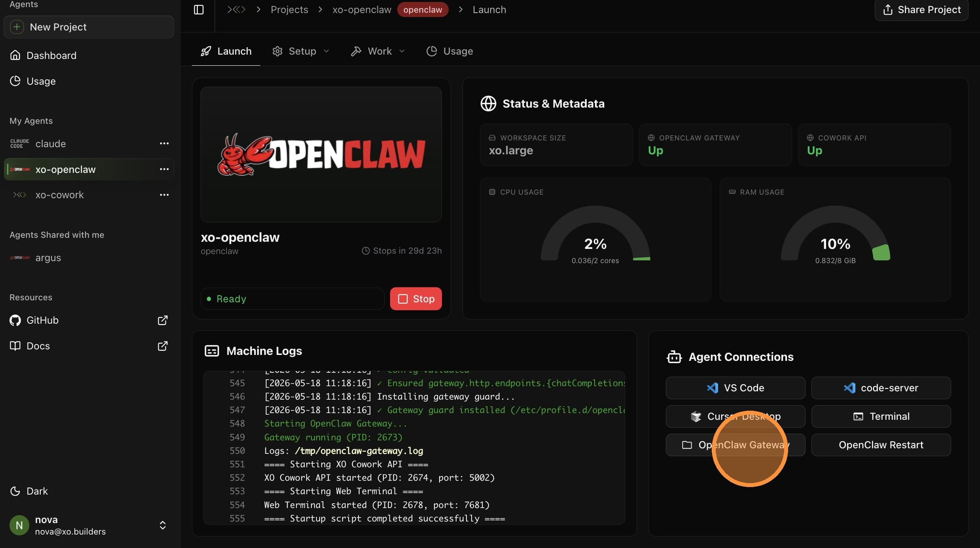Click the Usage tab pie chart icon

tap(432, 51)
